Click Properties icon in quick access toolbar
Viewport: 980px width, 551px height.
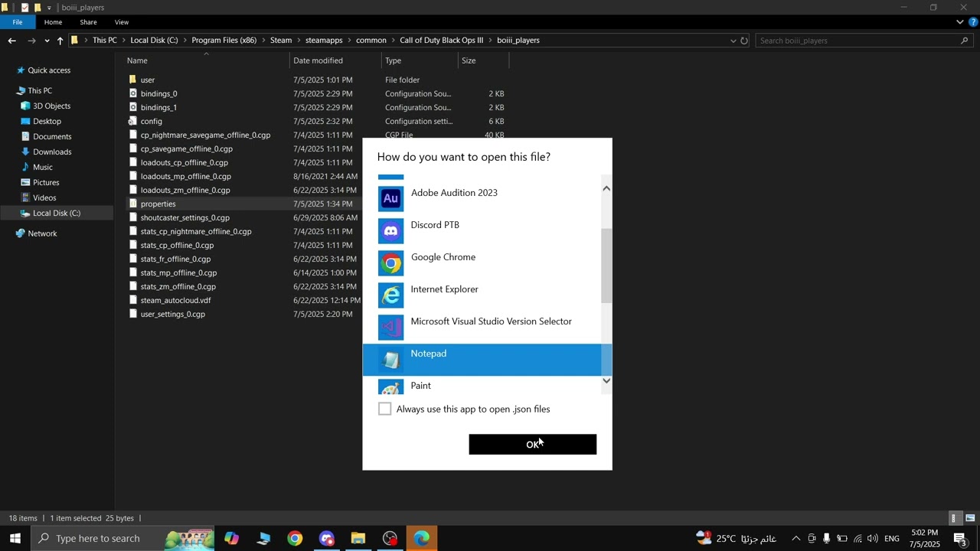[24, 8]
